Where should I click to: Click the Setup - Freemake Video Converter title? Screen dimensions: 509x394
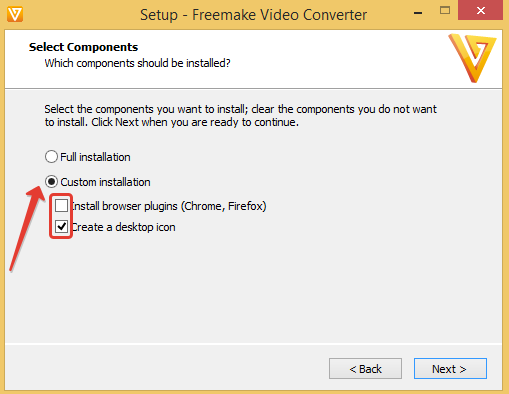pyautogui.click(x=253, y=15)
